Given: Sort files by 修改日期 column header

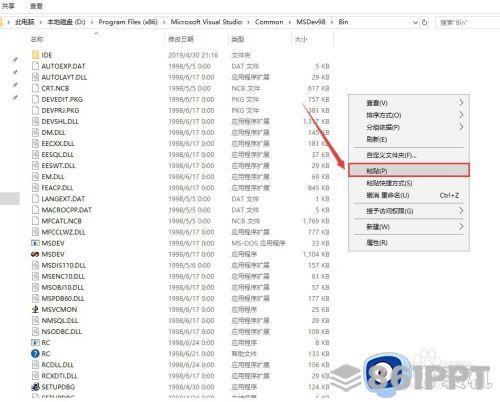Looking at the screenshot, I should pos(181,39).
